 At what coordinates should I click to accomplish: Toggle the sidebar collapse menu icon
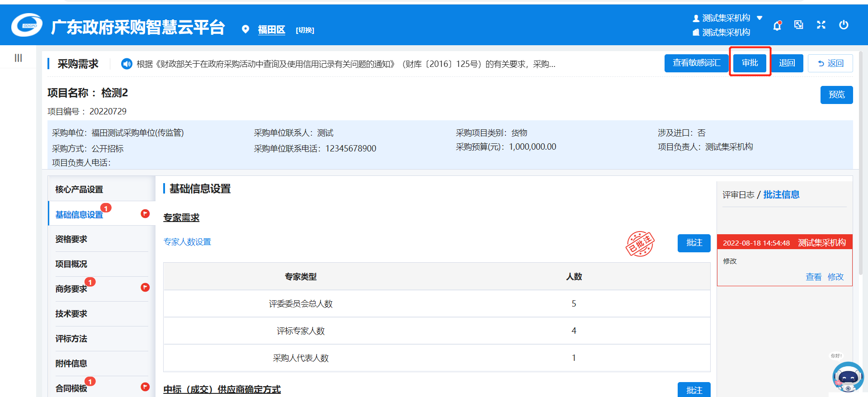click(x=18, y=58)
